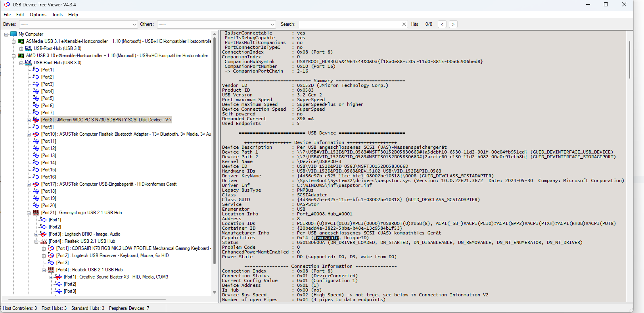Click the 'Host Controllers: 3' status bar entry

click(x=20, y=308)
